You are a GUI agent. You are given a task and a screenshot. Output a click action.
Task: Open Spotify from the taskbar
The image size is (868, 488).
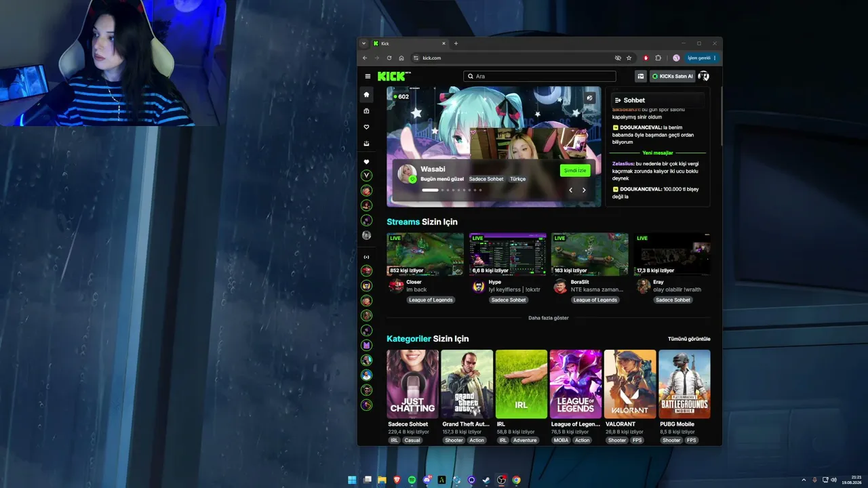[x=412, y=480]
